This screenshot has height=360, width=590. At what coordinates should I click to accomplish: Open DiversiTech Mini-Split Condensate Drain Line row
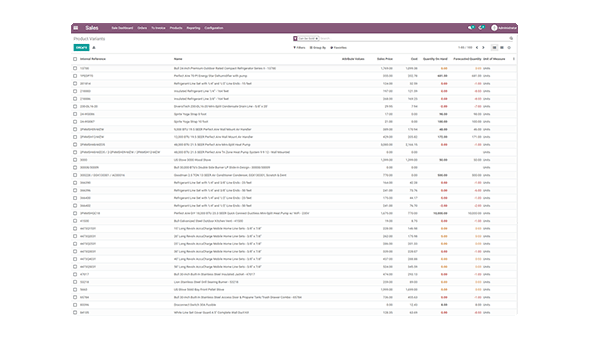294,106
